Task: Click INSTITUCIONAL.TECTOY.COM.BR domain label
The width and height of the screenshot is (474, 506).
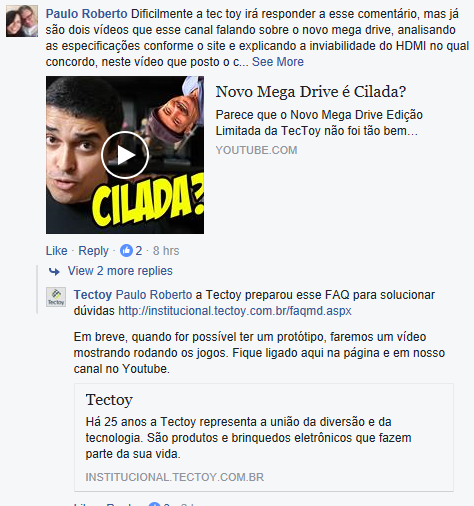Action: point(175,477)
